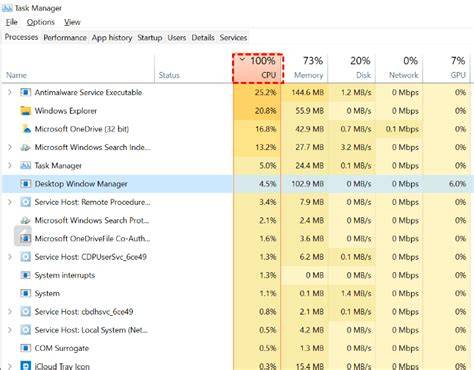Open the View menu
Viewport: 474px width, 370px height.
pos(72,22)
